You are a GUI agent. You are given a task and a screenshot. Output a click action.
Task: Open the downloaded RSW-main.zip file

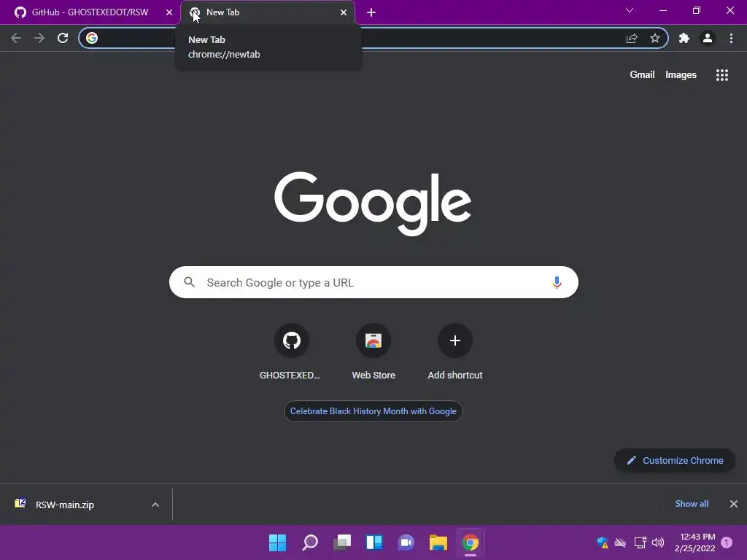[x=65, y=505]
